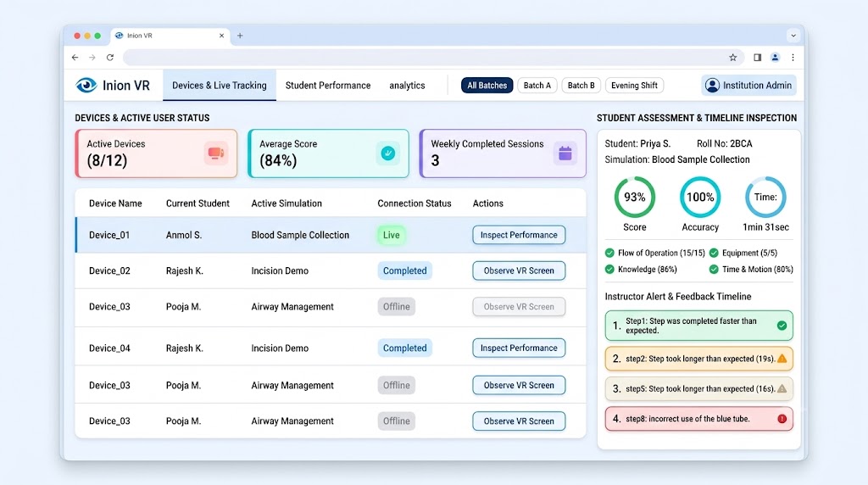
Task: Click the orange warning icon on step2 alert
Action: pyautogui.click(x=782, y=359)
